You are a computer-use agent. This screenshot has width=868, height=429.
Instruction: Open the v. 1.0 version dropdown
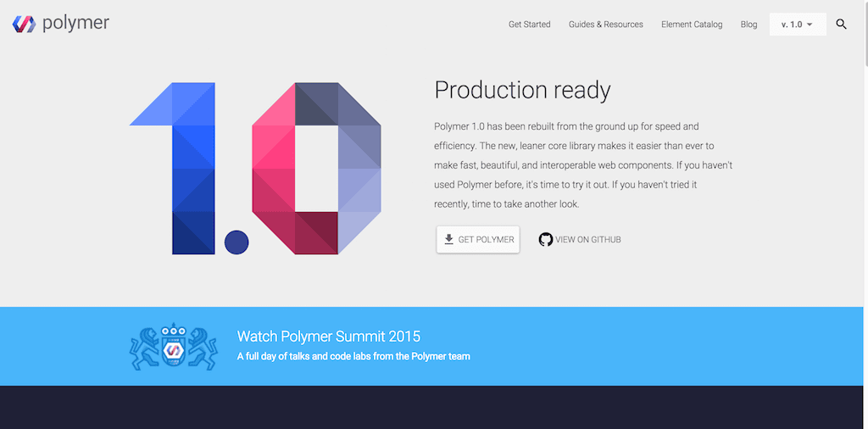point(797,25)
